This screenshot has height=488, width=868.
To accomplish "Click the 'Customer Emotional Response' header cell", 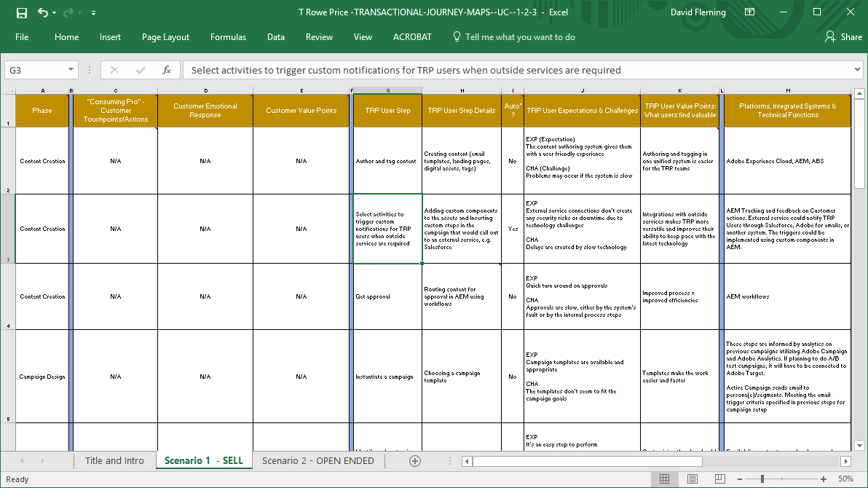I will pos(205,111).
